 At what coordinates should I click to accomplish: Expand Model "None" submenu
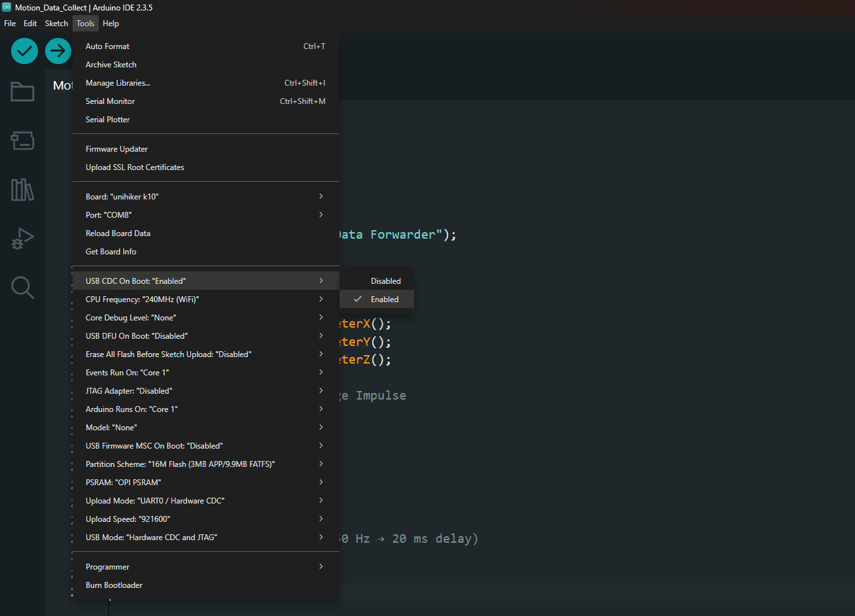[x=205, y=428]
